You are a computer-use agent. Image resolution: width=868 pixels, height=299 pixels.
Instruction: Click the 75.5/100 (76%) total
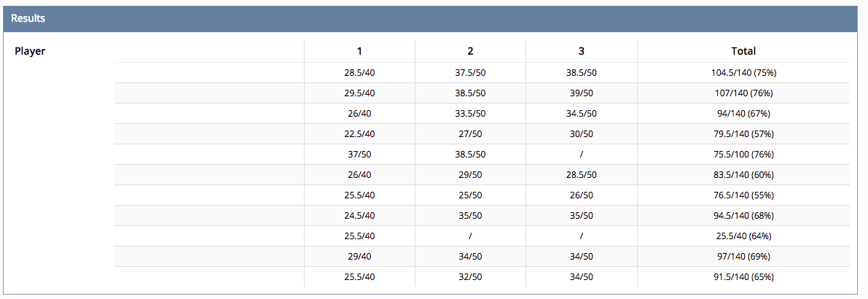click(x=743, y=155)
